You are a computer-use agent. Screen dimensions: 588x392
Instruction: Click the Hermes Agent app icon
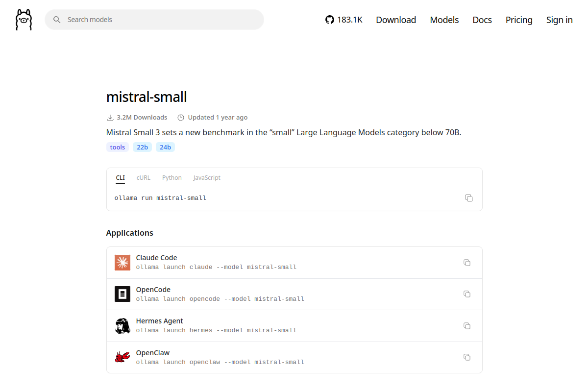pyautogui.click(x=122, y=326)
